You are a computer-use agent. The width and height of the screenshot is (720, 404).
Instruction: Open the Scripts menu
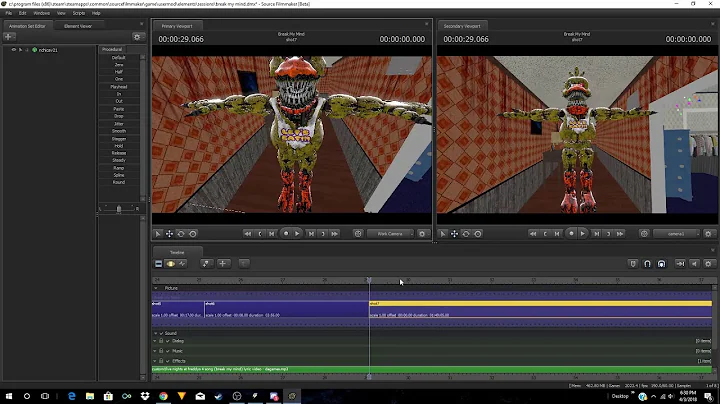pyautogui.click(x=79, y=13)
